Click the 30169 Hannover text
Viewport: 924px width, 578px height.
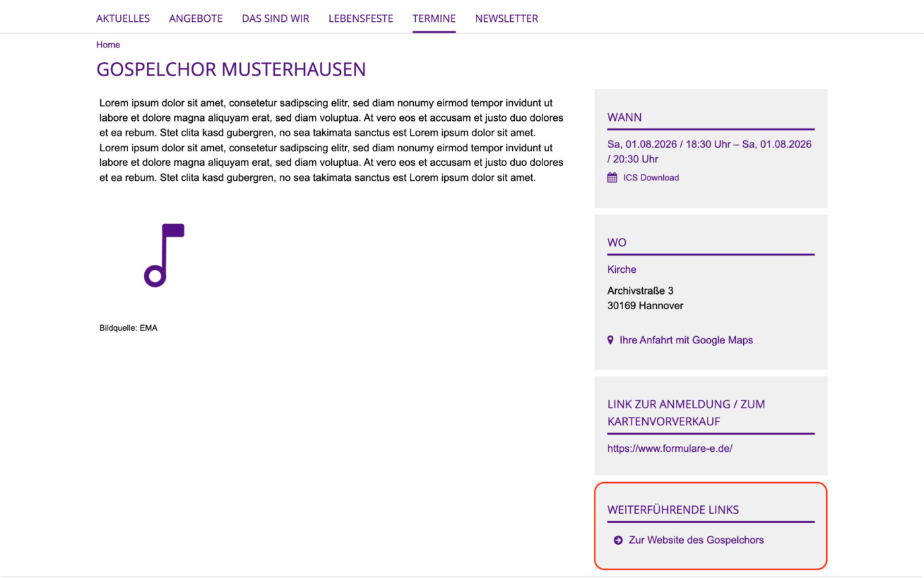click(645, 306)
